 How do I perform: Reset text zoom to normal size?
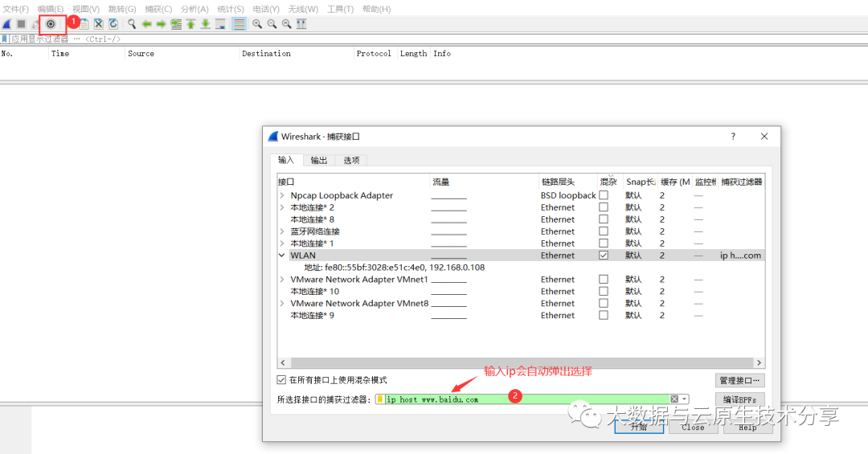pyautogui.click(x=287, y=24)
